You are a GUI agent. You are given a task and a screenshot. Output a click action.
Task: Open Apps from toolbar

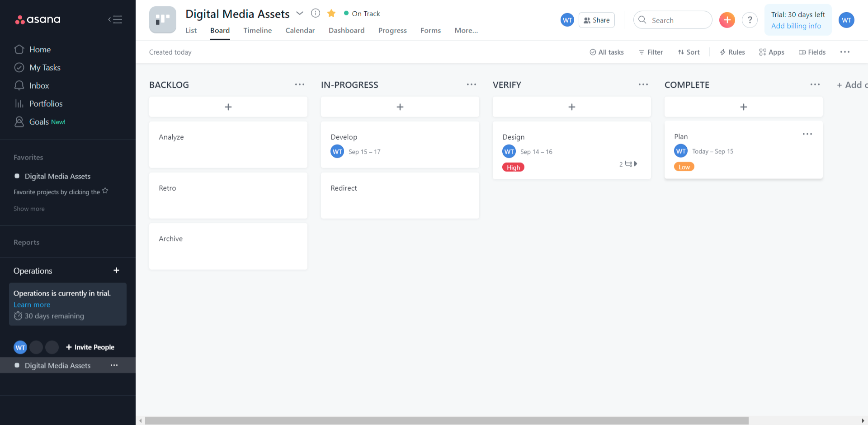[x=772, y=52]
